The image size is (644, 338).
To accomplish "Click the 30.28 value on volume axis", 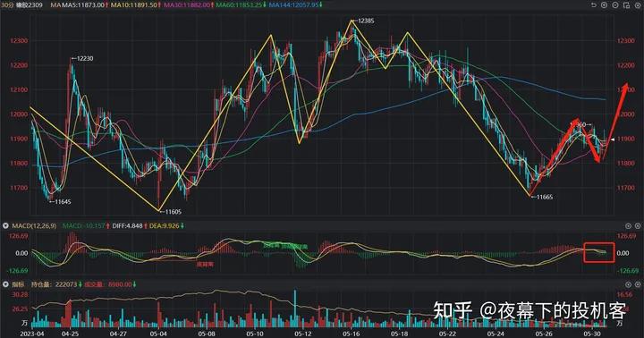I will click(20, 294).
